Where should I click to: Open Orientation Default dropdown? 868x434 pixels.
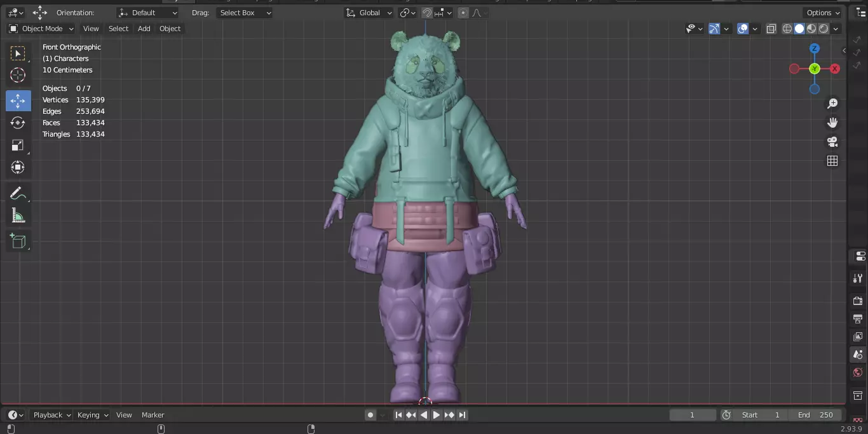click(148, 13)
